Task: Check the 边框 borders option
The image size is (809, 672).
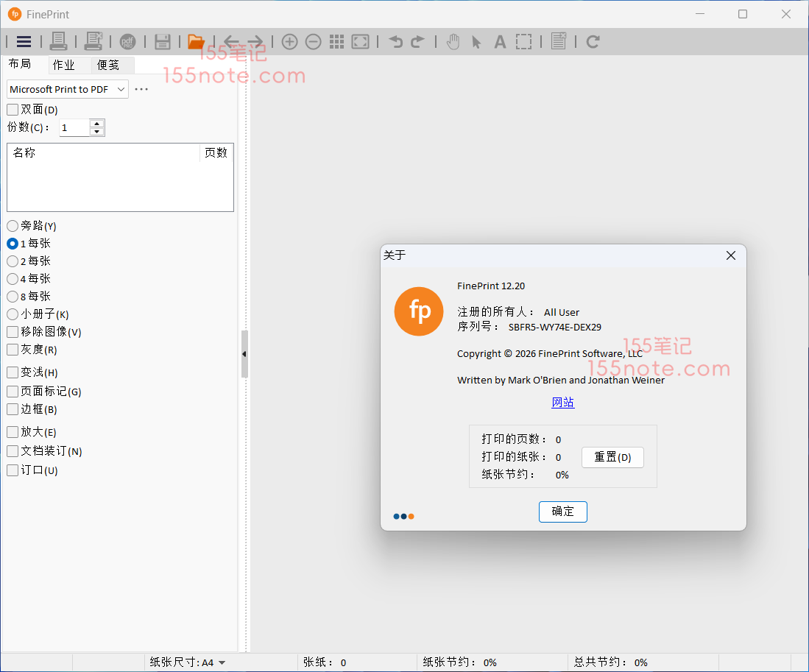Action: click(x=13, y=409)
